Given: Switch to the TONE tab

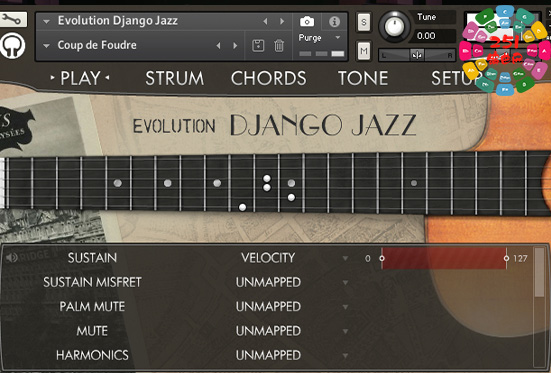Looking at the screenshot, I should pyautogui.click(x=363, y=78).
